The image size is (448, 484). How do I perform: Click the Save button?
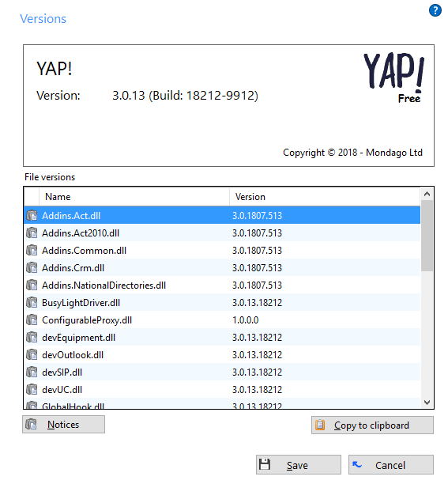(x=299, y=465)
